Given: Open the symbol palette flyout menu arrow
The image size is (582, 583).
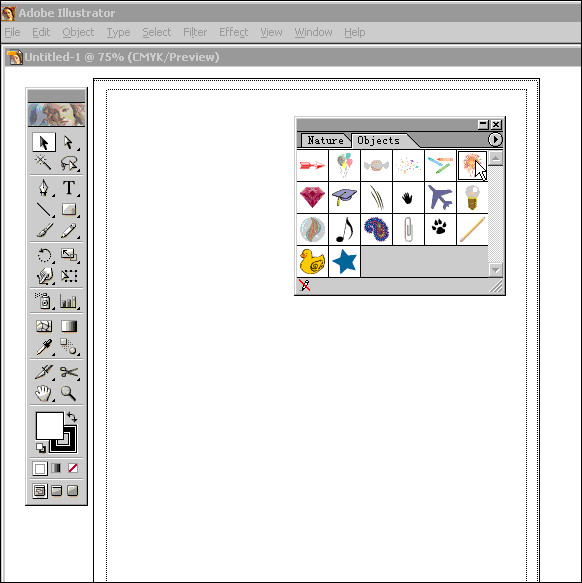Looking at the screenshot, I should pyautogui.click(x=495, y=139).
